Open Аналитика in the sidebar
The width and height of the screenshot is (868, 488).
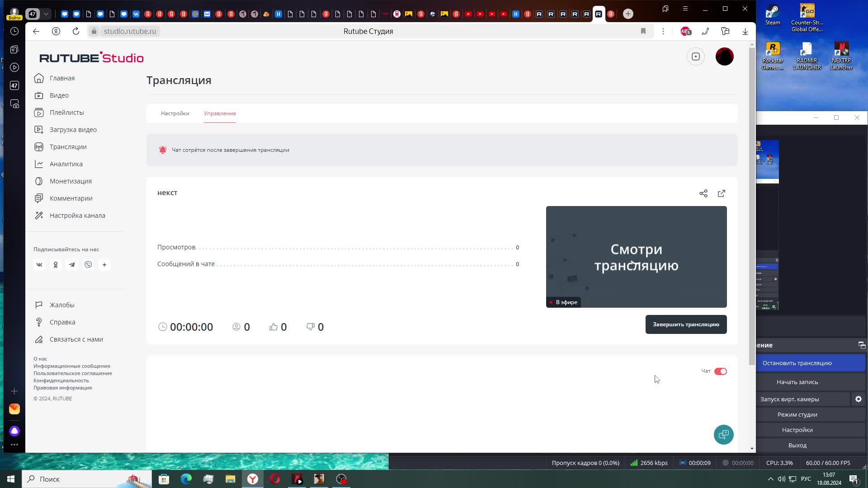[66, 164]
